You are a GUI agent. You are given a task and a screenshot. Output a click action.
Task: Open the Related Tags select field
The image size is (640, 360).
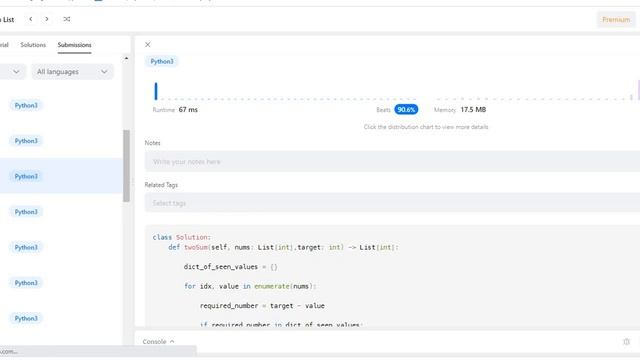(392, 203)
